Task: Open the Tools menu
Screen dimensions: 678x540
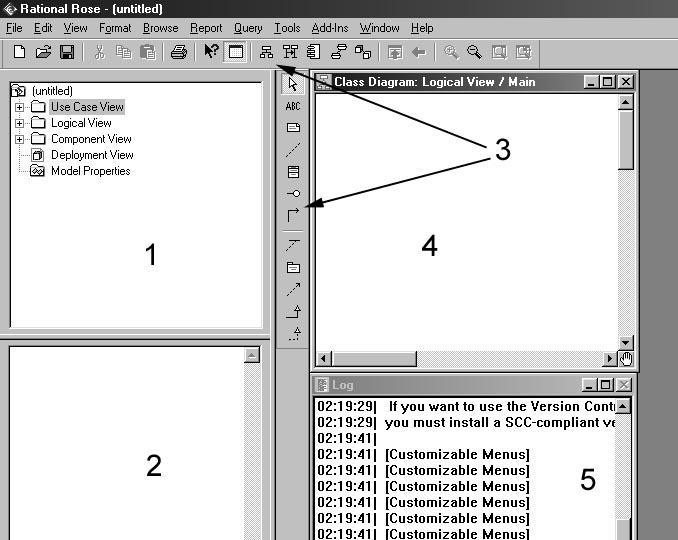Action: [x=287, y=28]
